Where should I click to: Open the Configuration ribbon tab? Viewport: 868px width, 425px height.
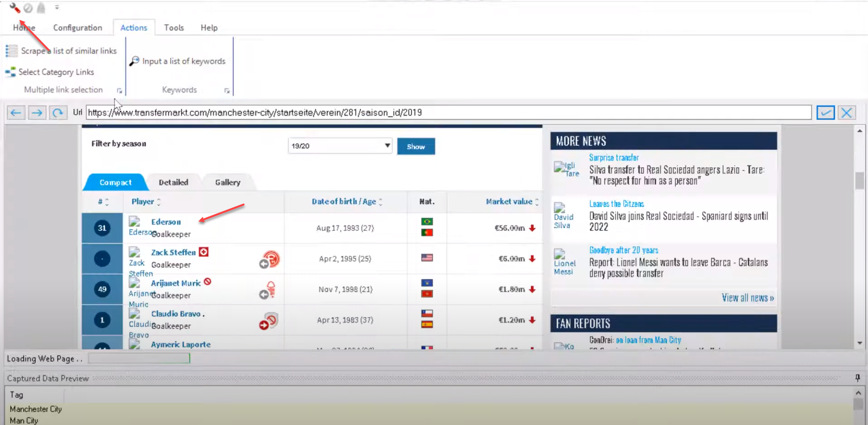[77, 28]
